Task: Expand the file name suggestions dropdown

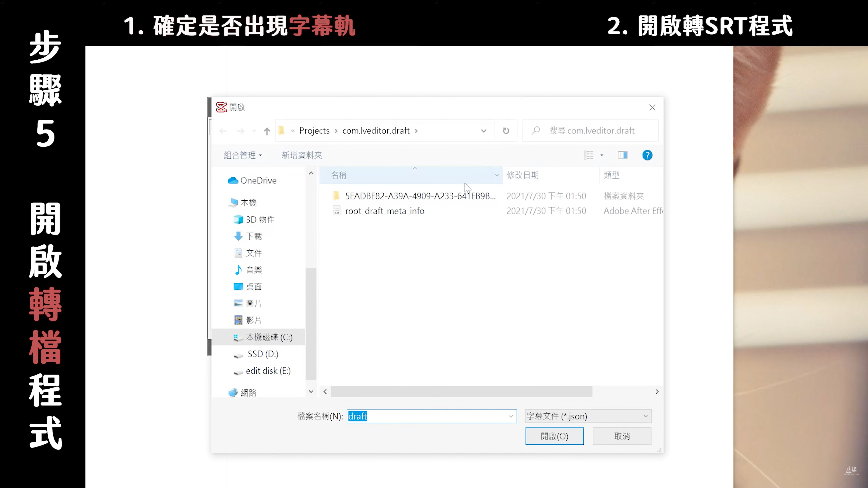Action: pyautogui.click(x=510, y=417)
